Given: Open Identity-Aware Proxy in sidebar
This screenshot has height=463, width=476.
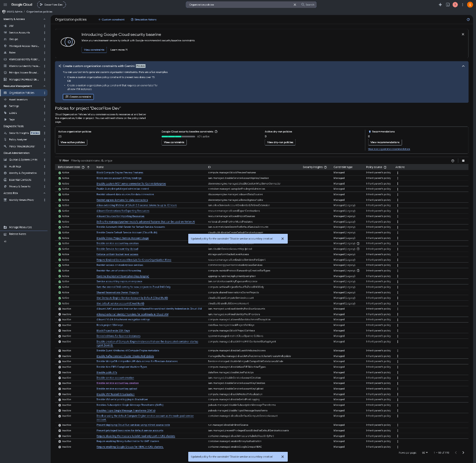Looking at the screenshot, I should click(21, 200).
